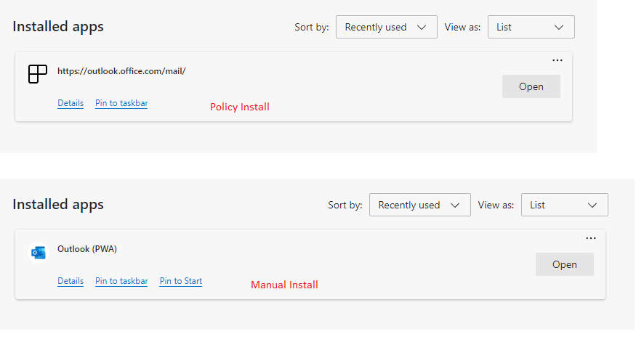This screenshot has width=644, height=342.
Task: Open the three-dot menu for Outlook (PWA)
Action: coord(591,238)
